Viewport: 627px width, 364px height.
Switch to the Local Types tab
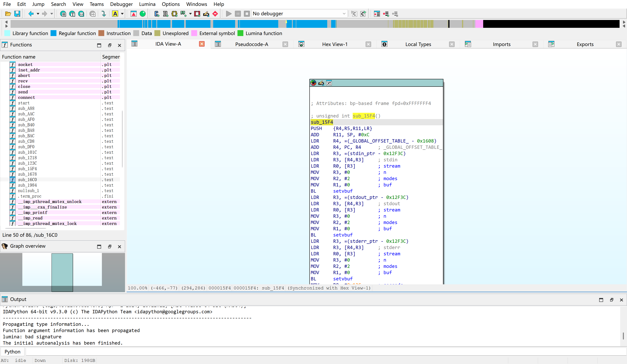[418, 44]
